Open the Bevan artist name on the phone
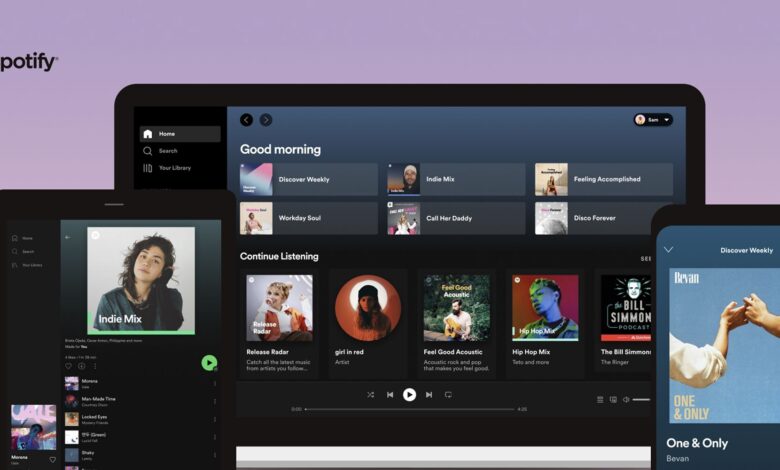Screen dimensions: 780x470 tap(678, 459)
